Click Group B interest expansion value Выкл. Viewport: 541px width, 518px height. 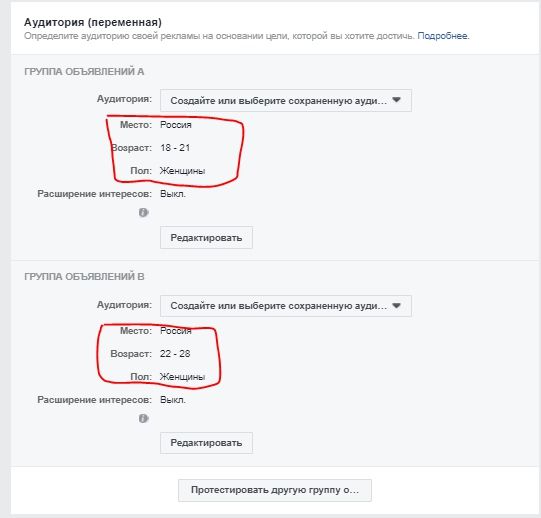[173, 400]
